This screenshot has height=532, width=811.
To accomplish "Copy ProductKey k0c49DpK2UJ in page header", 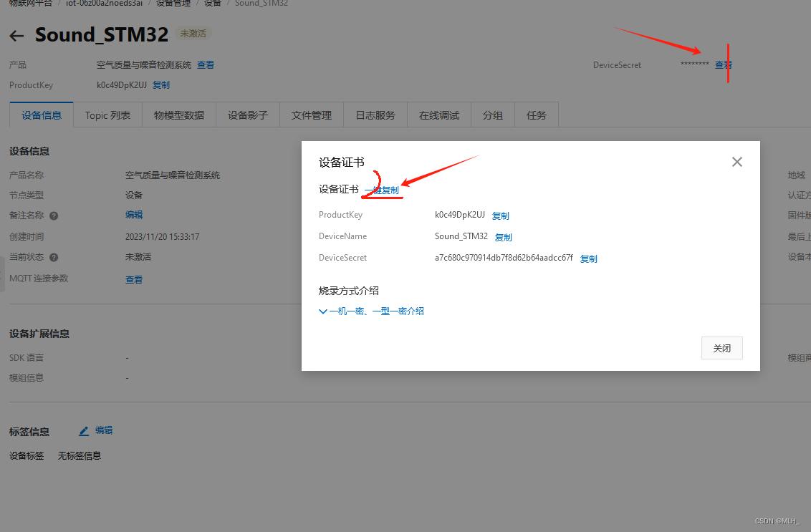I will (161, 84).
